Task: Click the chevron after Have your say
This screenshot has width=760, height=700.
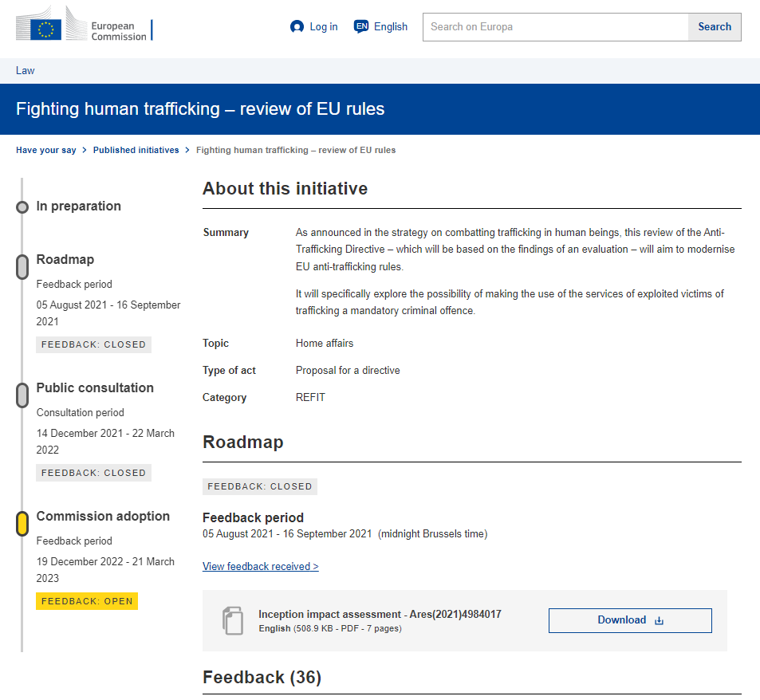Action: click(85, 150)
